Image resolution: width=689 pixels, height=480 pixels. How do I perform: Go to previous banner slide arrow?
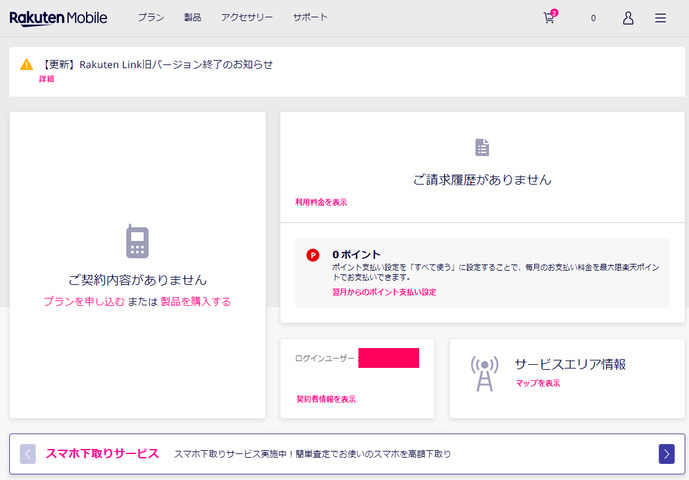coord(28,454)
